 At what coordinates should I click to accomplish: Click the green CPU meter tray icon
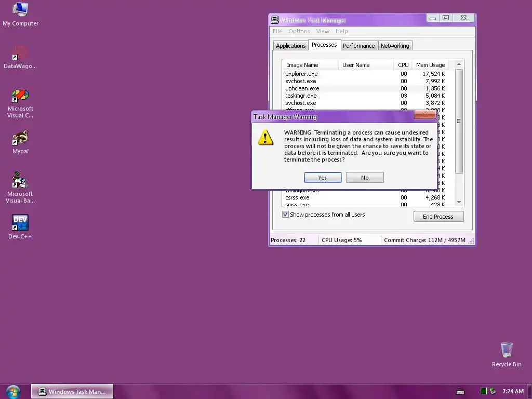(484, 391)
